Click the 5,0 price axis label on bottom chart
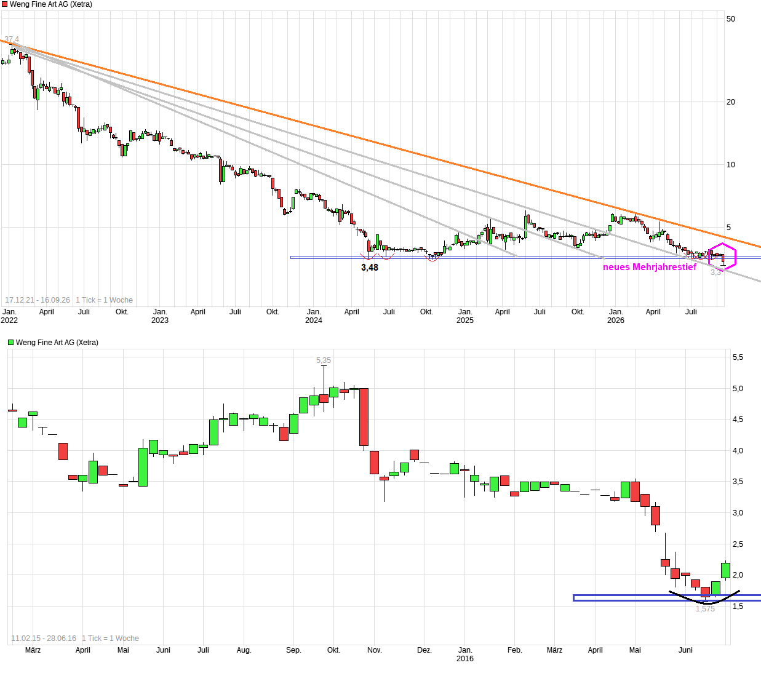This screenshot has height=700, width=761. pyautogui.click(x=738, y=389)
